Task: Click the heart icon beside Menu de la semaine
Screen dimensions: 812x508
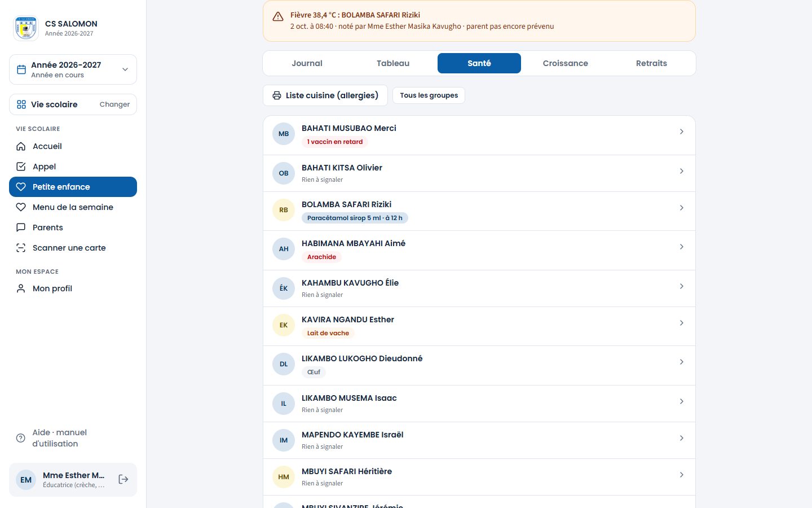Action: 21,207
